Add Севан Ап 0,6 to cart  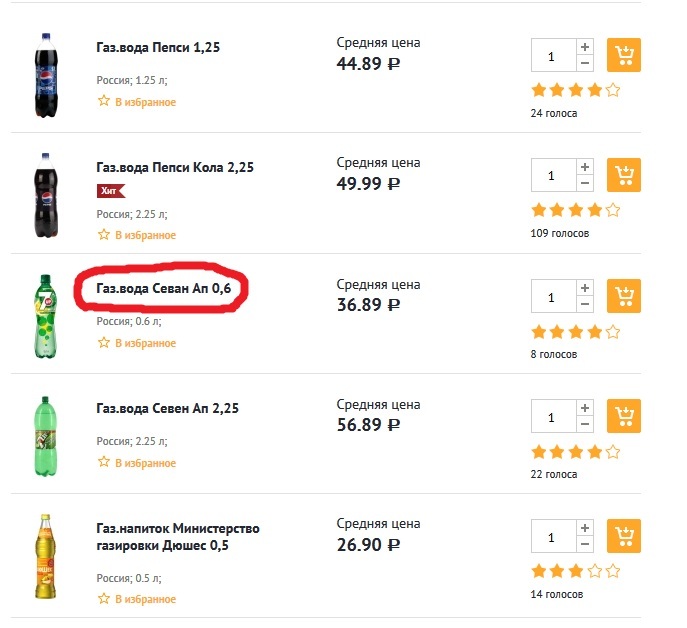(x=624, y=296)
